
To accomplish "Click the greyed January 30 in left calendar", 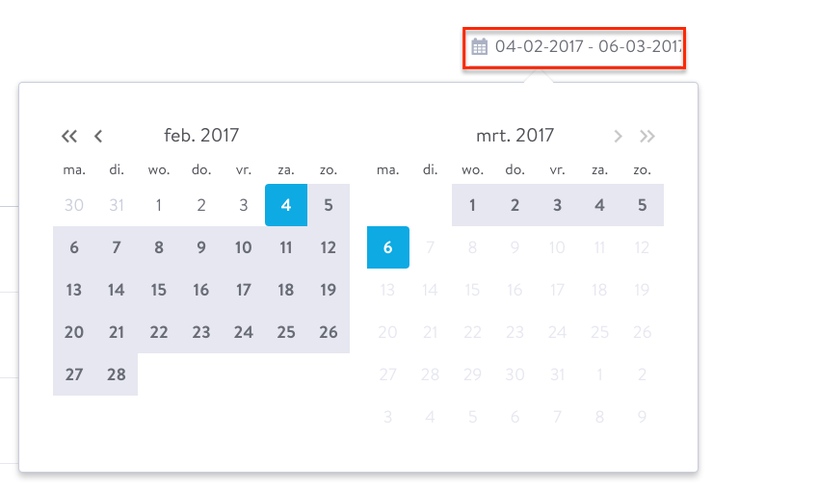I will [74, 205].
